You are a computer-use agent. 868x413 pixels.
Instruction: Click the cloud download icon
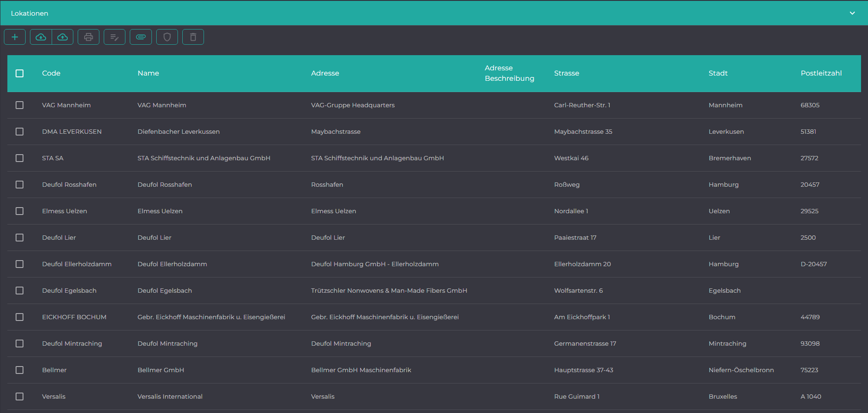tap(41, 37)
